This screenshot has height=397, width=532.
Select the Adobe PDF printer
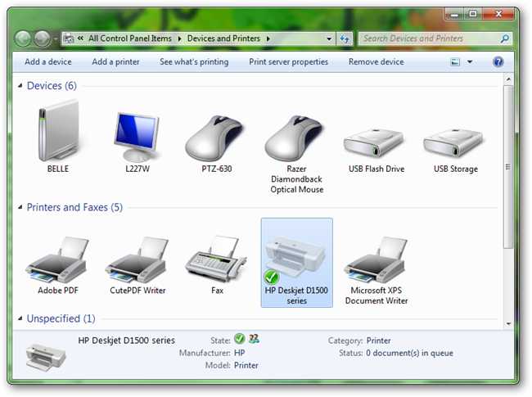[57, 259]
